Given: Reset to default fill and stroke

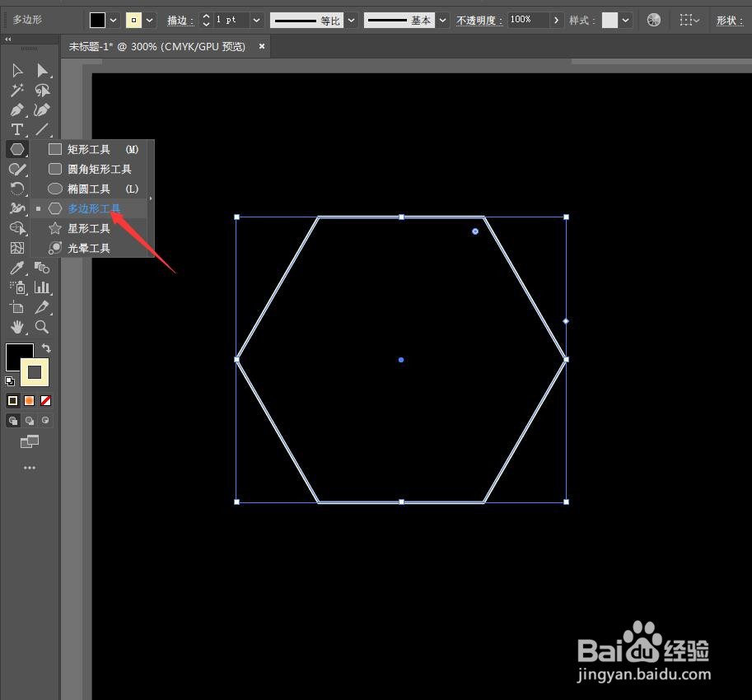Looking at the screenshot, I should 10,381.
